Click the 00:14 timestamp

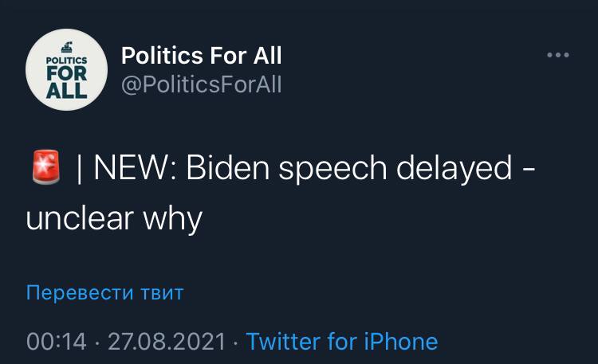click(56, 342)
